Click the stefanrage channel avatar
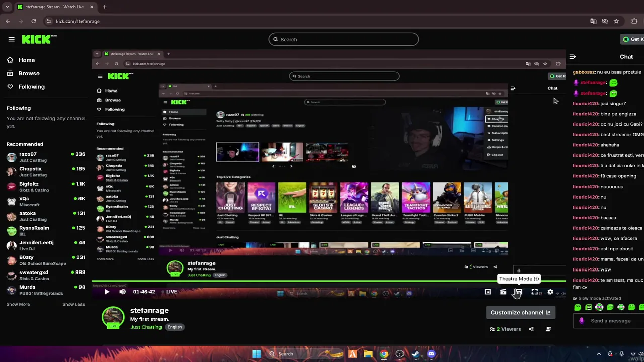The height and width of the screenshot is (362, 644). (113, 318)
